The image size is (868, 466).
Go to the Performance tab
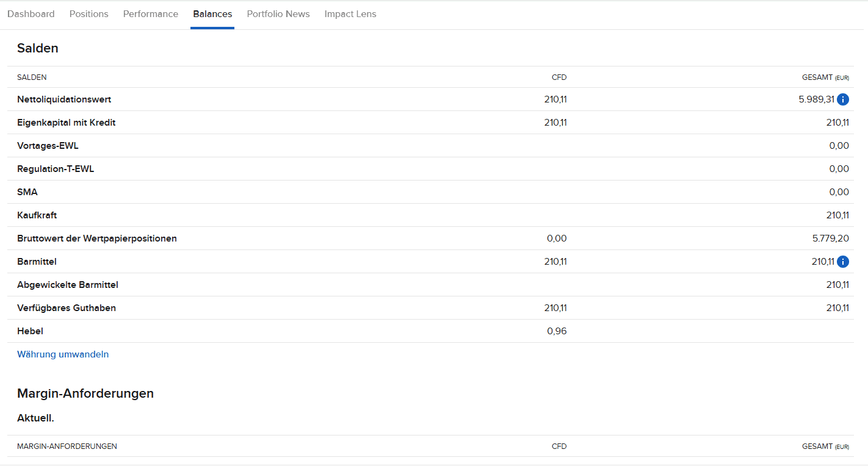151,14
